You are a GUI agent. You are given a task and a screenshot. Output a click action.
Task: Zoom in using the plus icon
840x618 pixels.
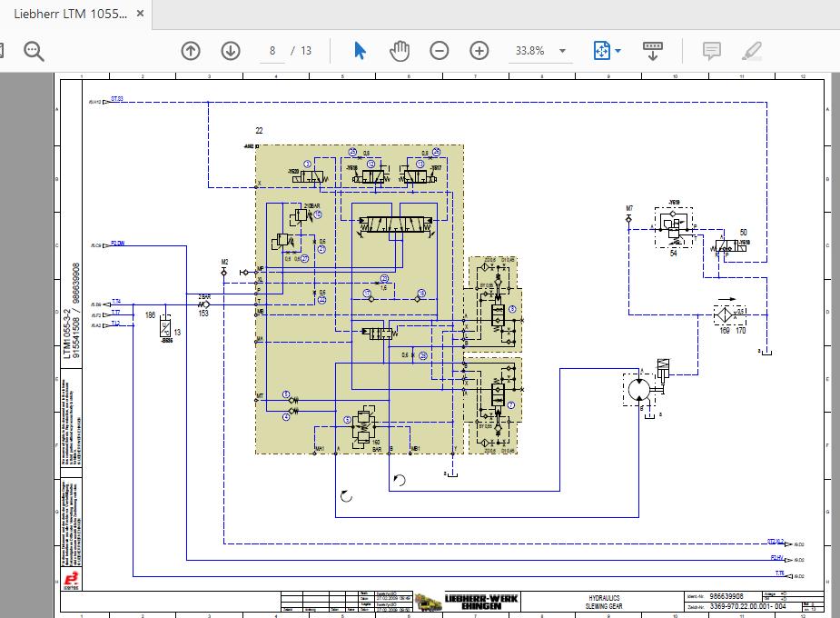click(x=479, y=50)
